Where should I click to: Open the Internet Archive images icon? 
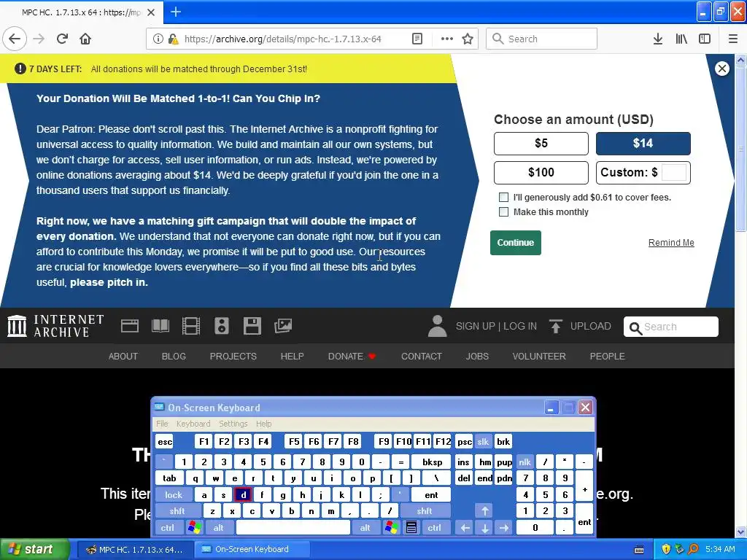click(283, 326)
